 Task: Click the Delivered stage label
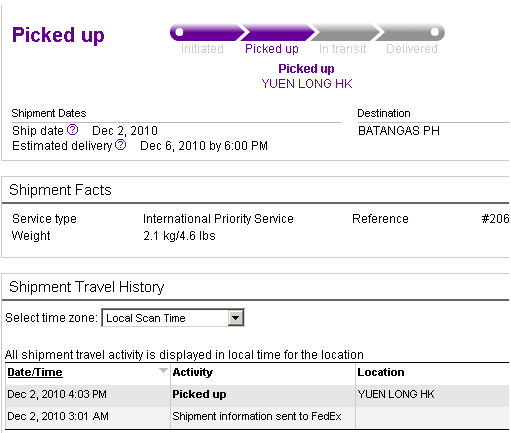(412, 49)
